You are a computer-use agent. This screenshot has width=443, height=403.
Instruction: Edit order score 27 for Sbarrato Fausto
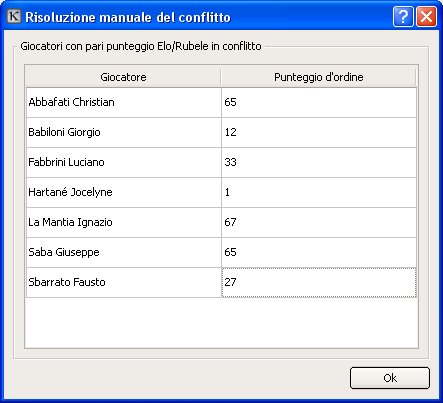[x=319, y=282]
